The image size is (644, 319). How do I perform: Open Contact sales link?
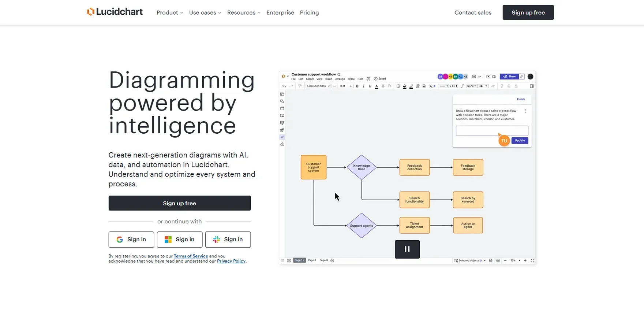(x=473, y=12)
